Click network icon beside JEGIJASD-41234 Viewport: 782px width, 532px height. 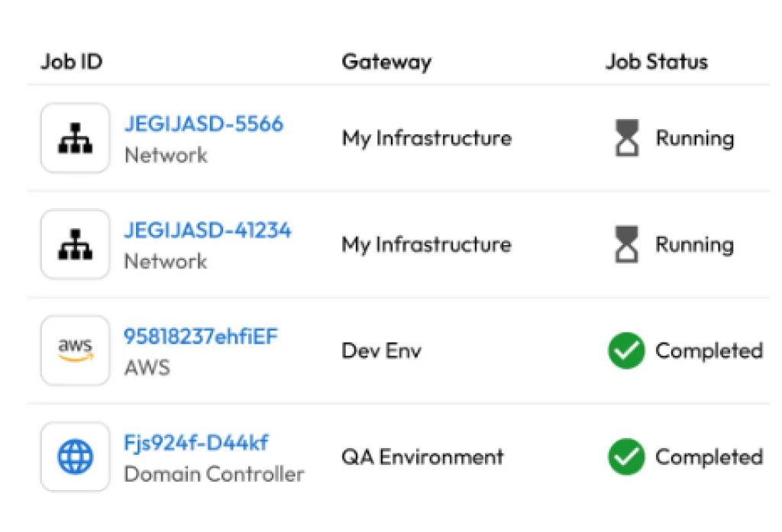click(75, 244)
